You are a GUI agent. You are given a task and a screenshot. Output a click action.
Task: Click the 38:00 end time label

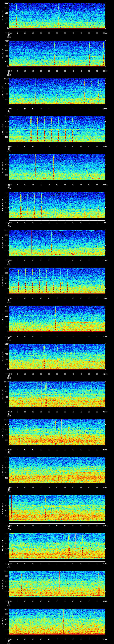click(x=105, y=260)
